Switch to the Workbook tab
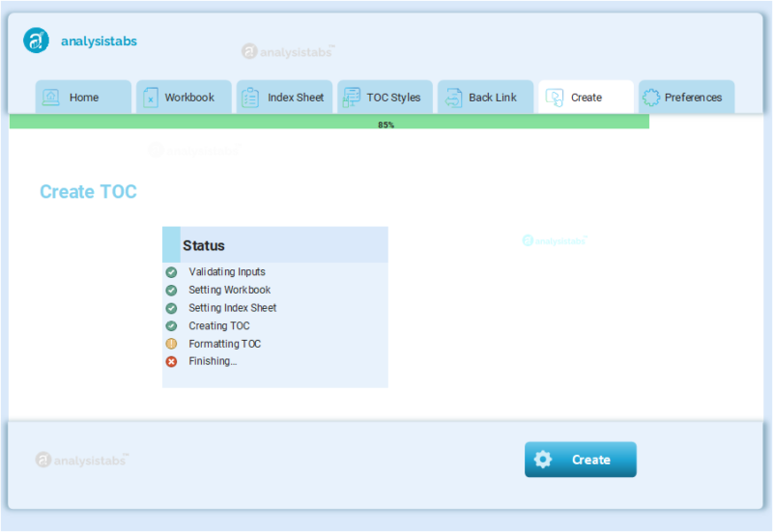 188,98
